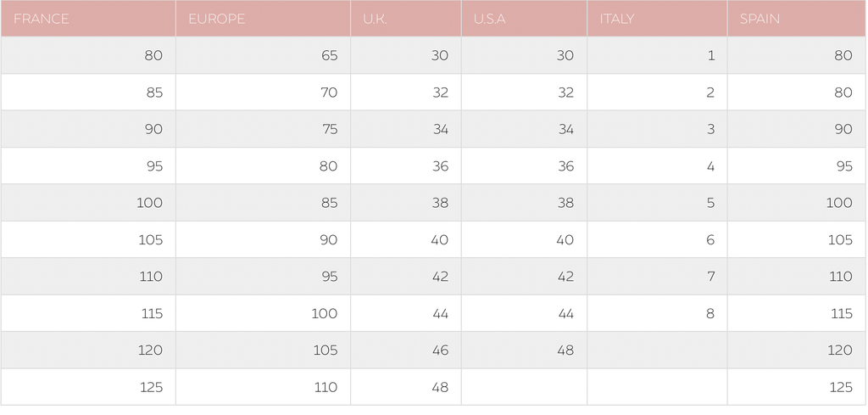
Task: Click the ITALY column header
Action: (616, 19)
